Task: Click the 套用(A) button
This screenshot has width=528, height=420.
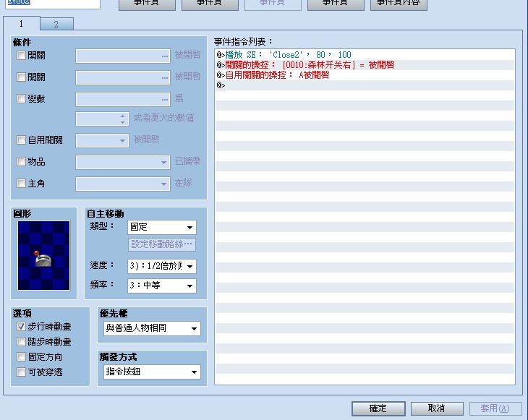Action: pyautogui.click(x=495, y=408)
